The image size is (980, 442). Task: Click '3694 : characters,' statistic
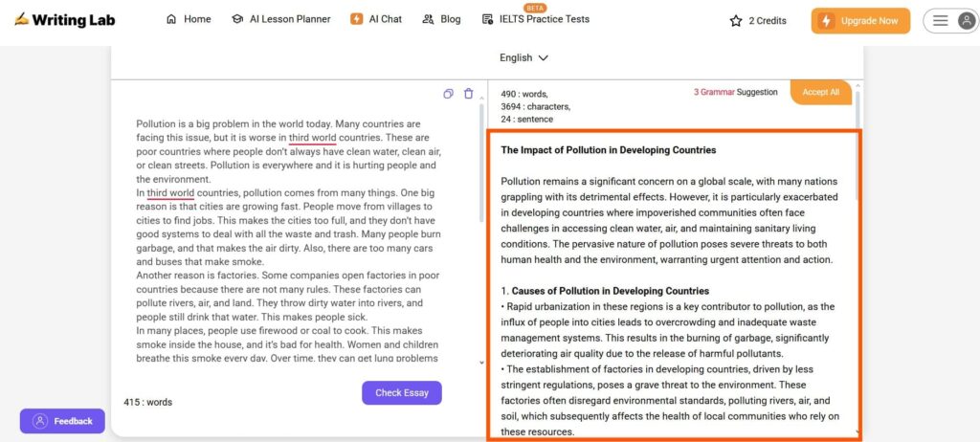pyautogui.click(x=536, y=106)
